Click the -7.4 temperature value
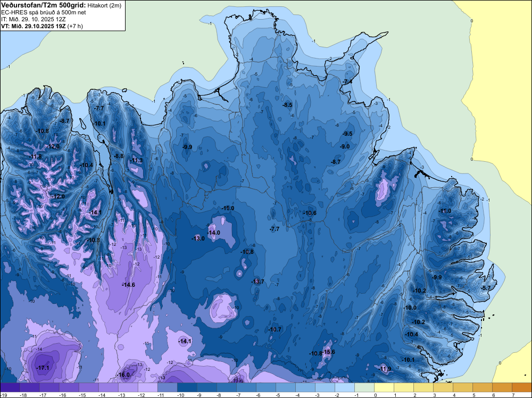532x398 pixels. pyautogui.click(x=347, y=82)
